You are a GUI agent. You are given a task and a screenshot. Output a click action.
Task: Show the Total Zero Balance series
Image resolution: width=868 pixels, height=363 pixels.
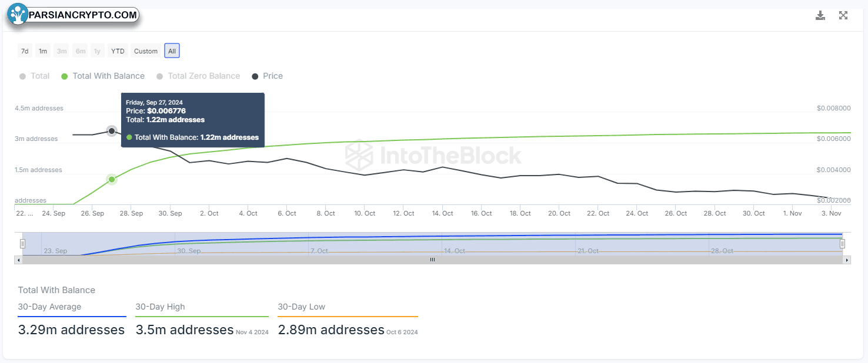tap(198, 76)
